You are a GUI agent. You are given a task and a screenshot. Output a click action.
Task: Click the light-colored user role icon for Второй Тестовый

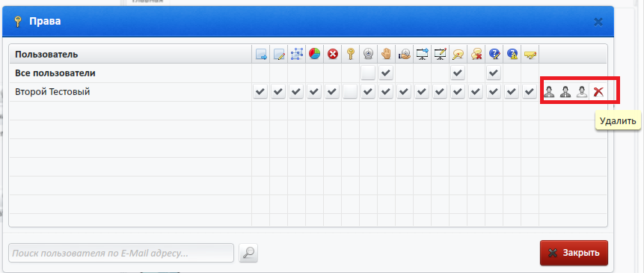pos(582,91)
